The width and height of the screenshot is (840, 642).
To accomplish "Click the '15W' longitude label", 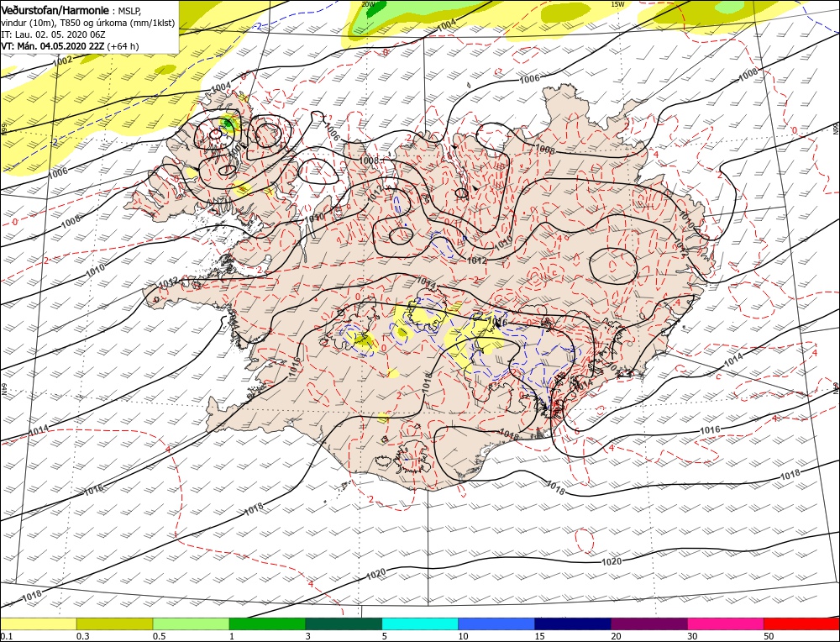I will (x=617, y=3).
